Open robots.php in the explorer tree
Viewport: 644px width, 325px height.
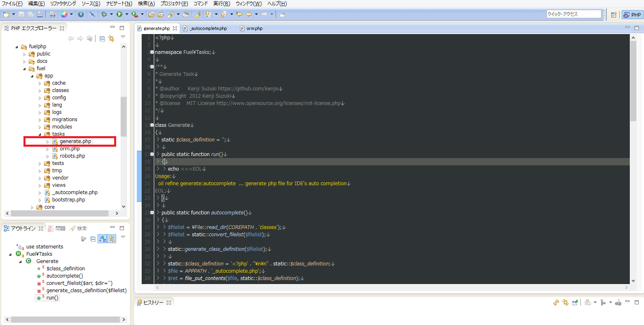(72, 156)
